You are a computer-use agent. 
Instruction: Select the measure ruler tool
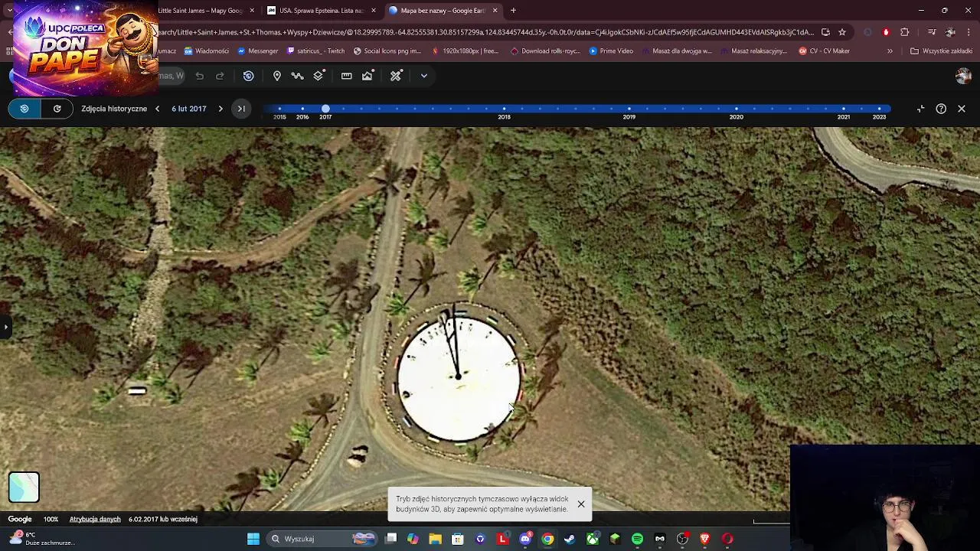point(347,76)
